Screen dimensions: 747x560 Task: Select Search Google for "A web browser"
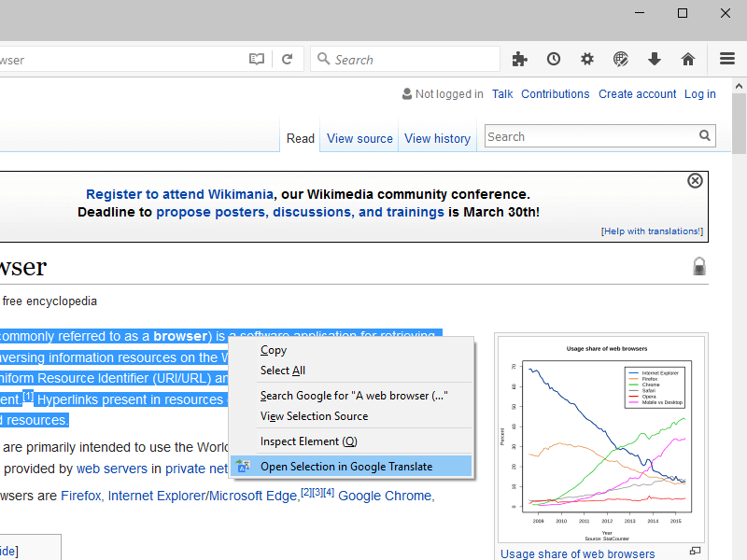352,396
